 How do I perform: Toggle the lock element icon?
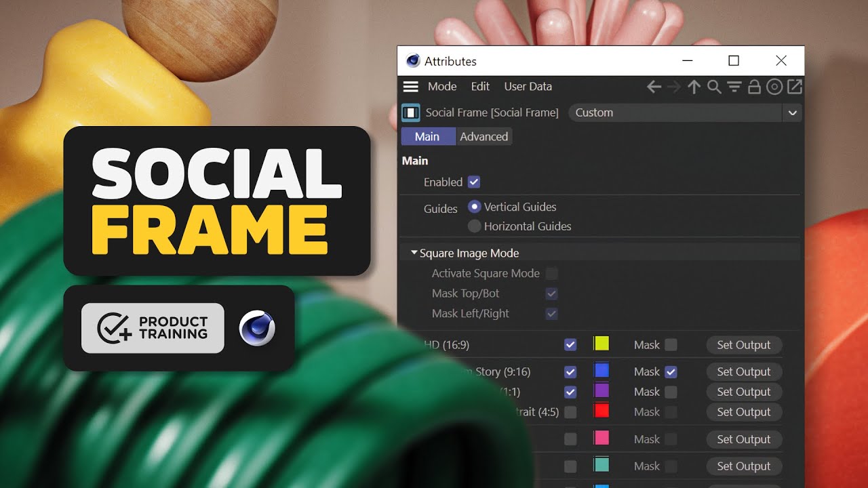pos(754,87)
